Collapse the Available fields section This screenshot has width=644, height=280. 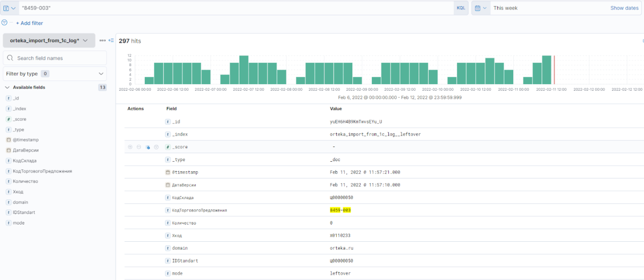pos(7,87)
